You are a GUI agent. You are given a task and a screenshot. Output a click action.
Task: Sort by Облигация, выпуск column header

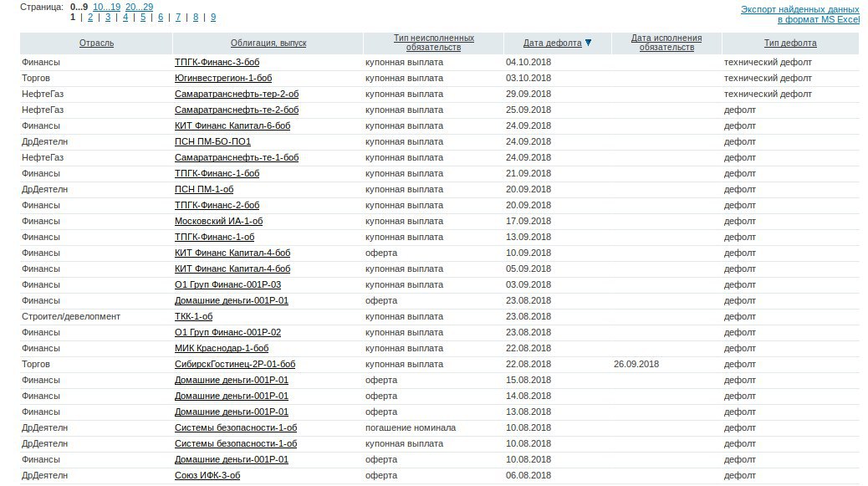[x=268, y=43]
